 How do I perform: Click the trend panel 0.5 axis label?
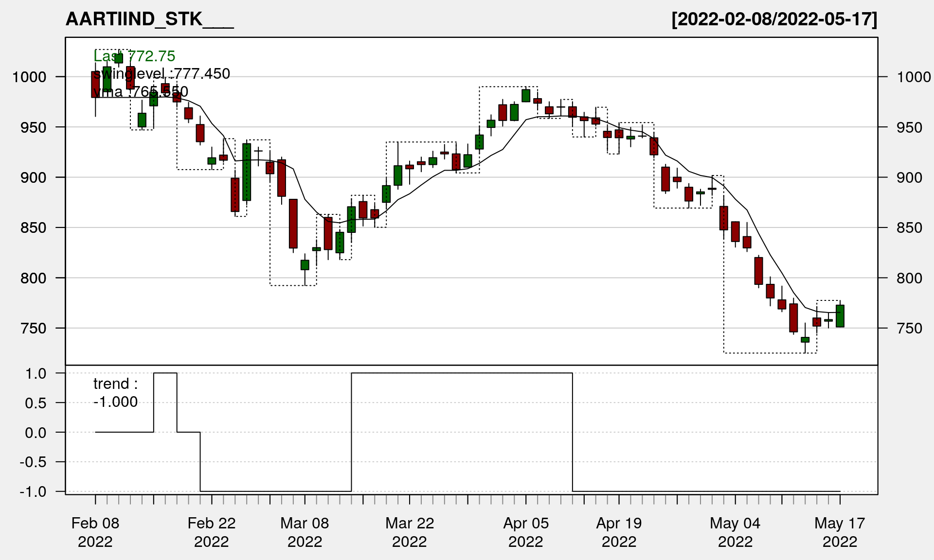point(36,403)
